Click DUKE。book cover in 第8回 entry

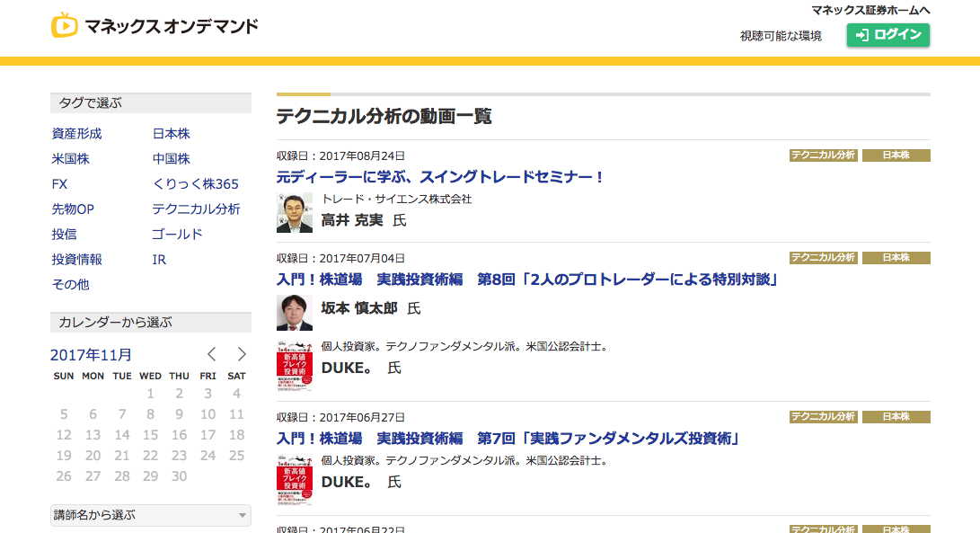(295, 365)
